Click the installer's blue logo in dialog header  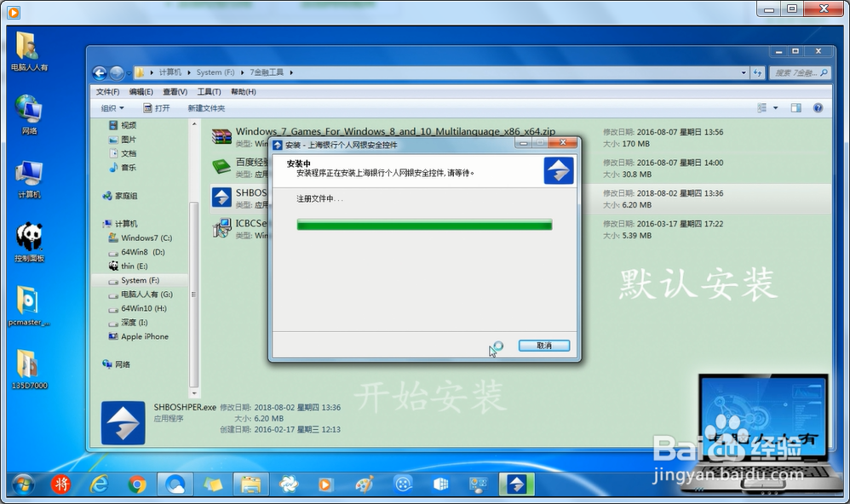point(559,170)
